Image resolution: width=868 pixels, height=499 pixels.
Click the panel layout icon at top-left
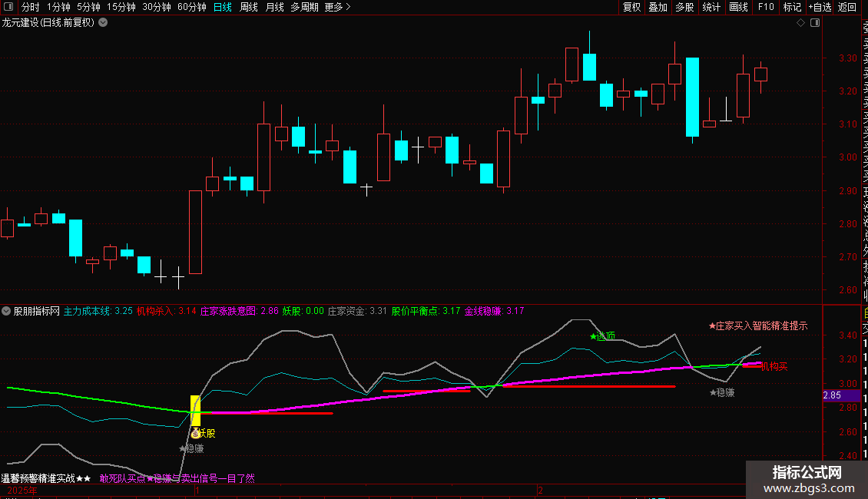(x=8, y=7)
